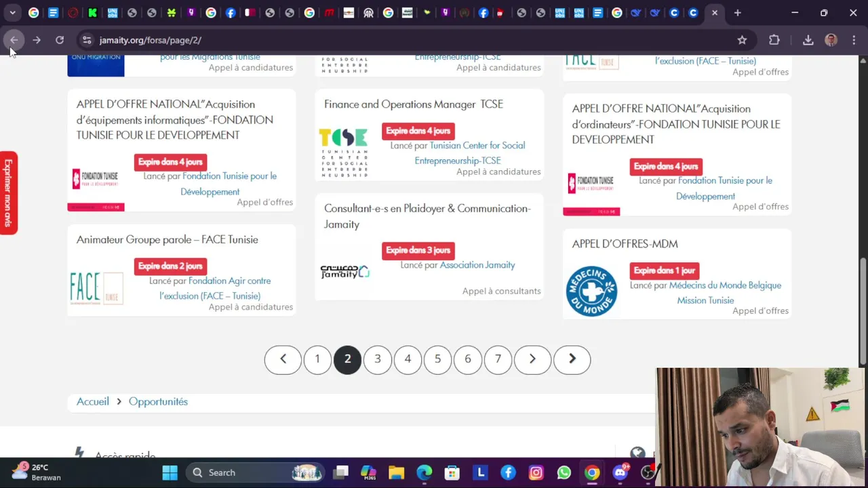The height and width of the screenshot is (488, 868).
Task: Open the Association Jamaity link
Action: [x=477, y=265]
